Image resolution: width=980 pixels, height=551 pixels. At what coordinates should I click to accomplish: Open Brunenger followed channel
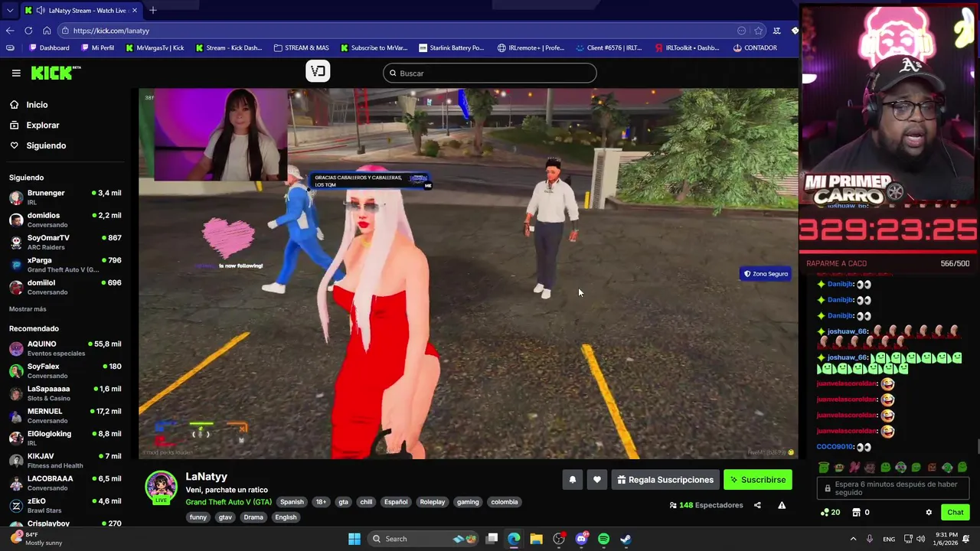click(66, 197)
